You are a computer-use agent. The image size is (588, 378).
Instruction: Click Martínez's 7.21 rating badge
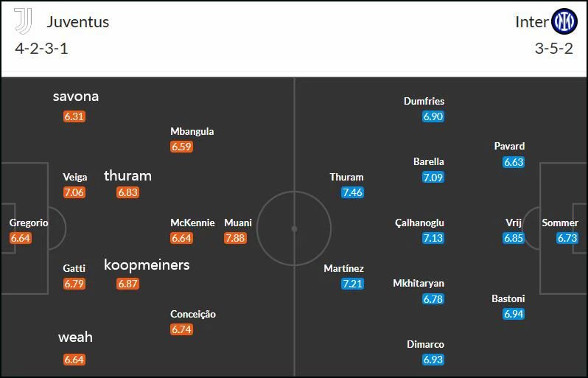coord(352,284)
